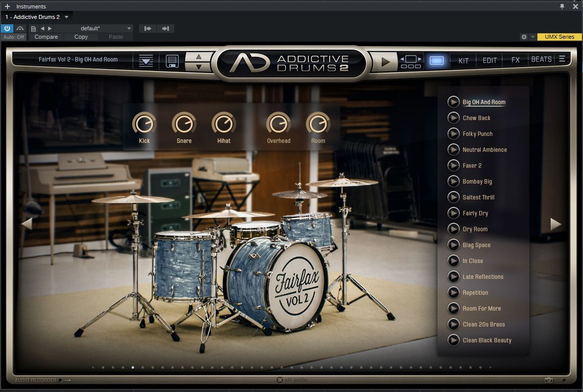The image size is (583, 392).
Task: Preview the Big OH And Room preset
Action: (453, 102)
